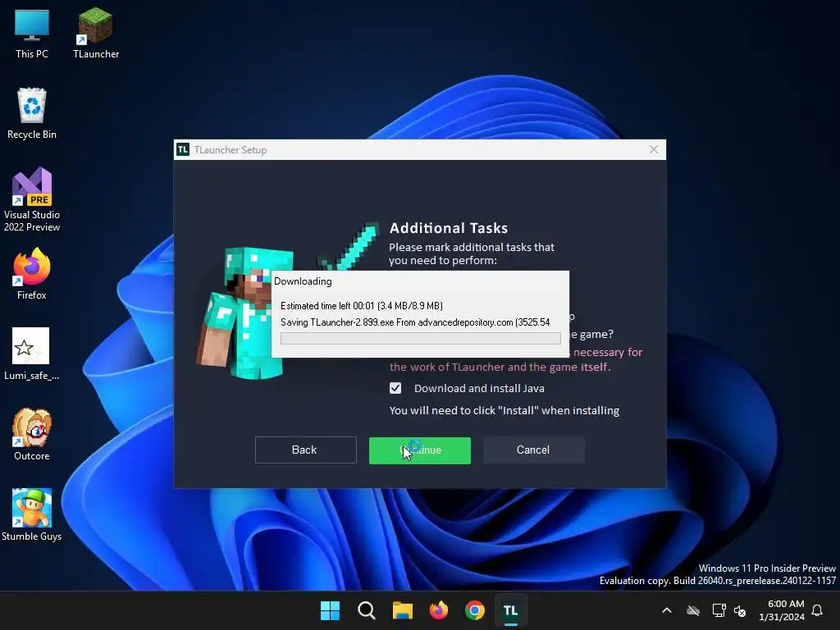
Task: Launch the Outcore desktop shortcut
Action: pos(32,435)
